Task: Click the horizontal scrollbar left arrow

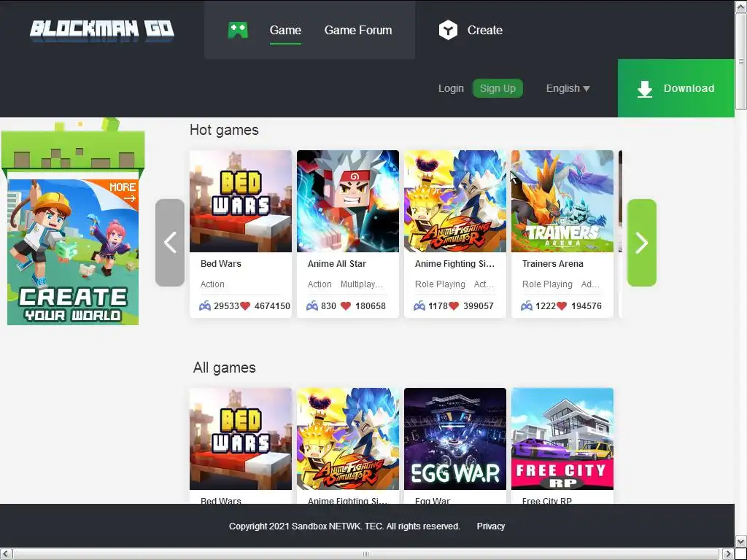Action: click(6, 554)
